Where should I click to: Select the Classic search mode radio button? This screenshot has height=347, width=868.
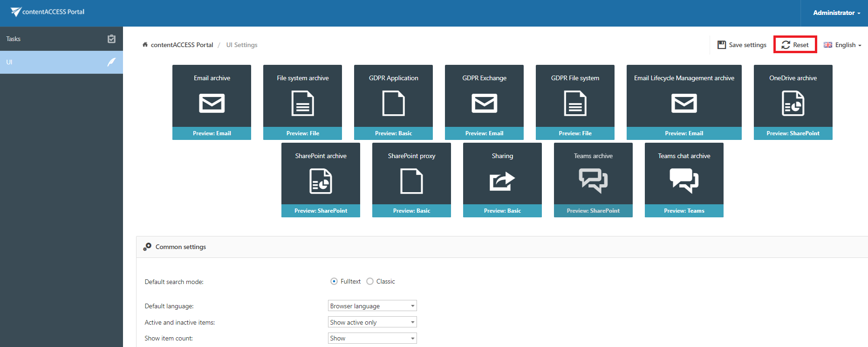(x=370, y=281)
